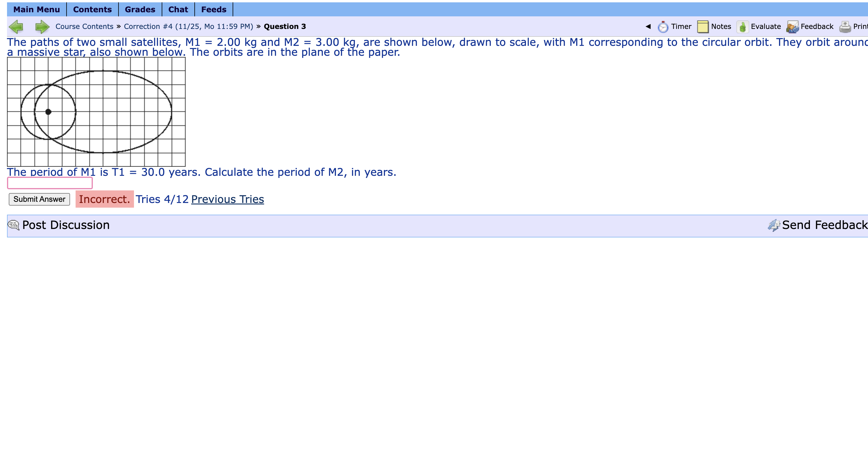
Task: Open the Chat menu item
Action: [x=178, y=9]
